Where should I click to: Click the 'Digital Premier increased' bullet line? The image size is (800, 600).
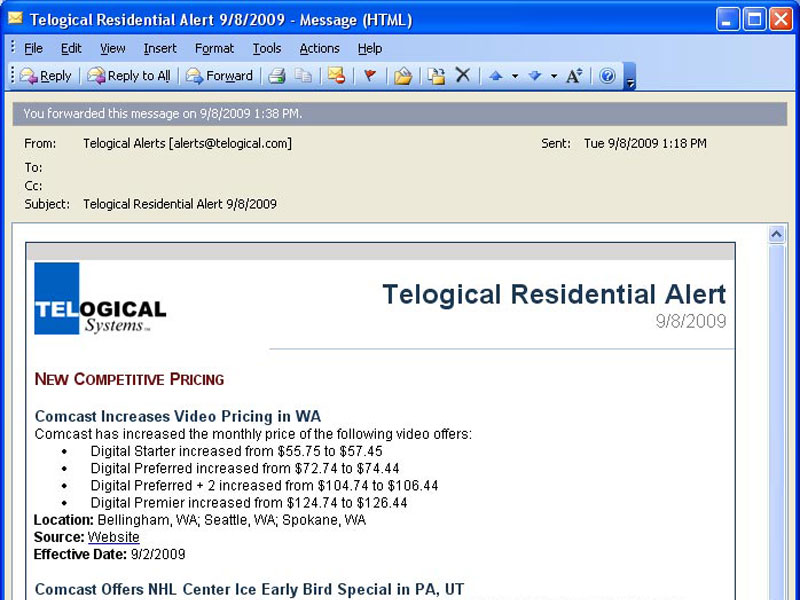point(249,503)
